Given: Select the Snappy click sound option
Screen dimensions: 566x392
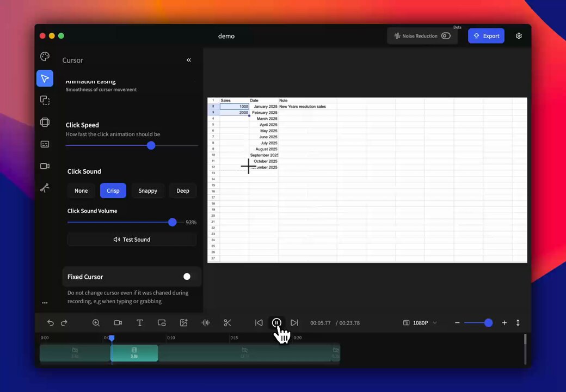Looking at the screenshot, I should (147, 191).
